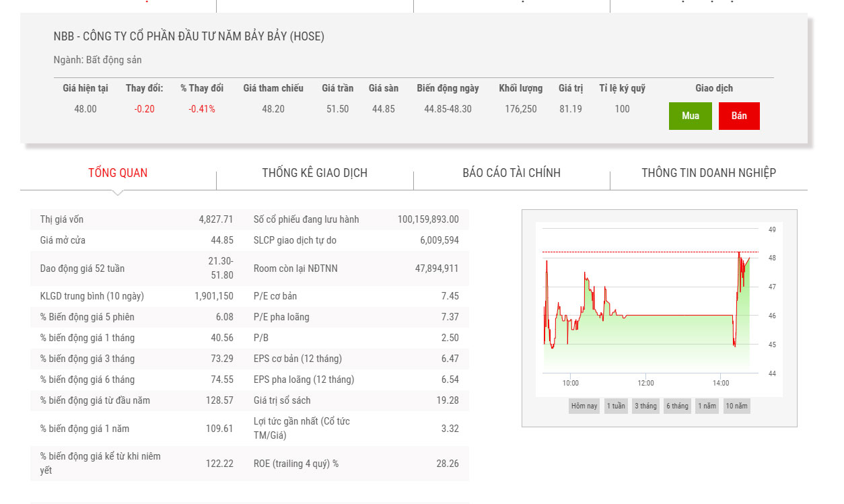The height and width of the screenshot is (504, 844).
Task: Choose the 6 tháng chart period
Action: point(677,406)
